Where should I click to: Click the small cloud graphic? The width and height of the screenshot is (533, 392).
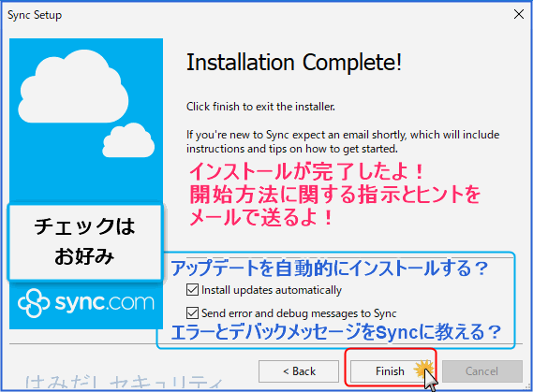point(128,140)
